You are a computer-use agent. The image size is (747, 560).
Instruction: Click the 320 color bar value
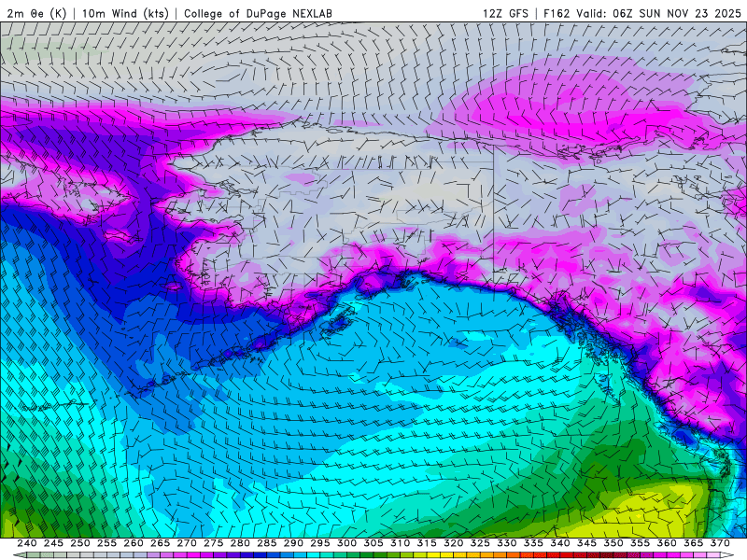coord(454,543)
